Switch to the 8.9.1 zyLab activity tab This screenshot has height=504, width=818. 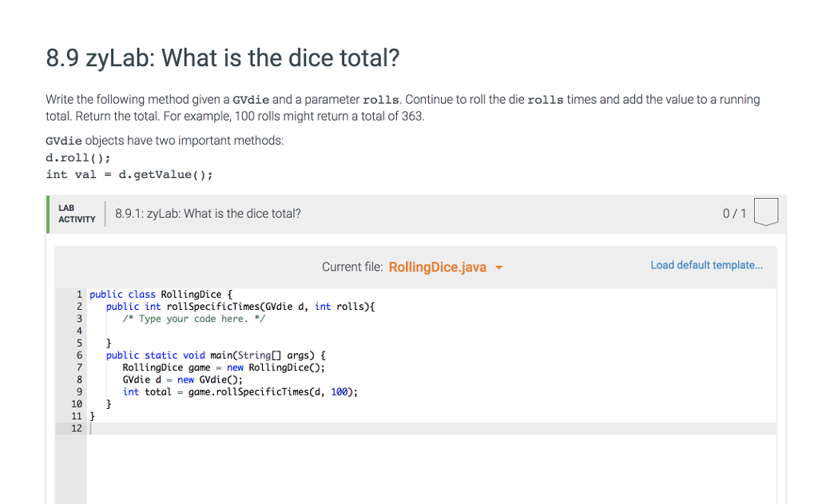(208, 213)
